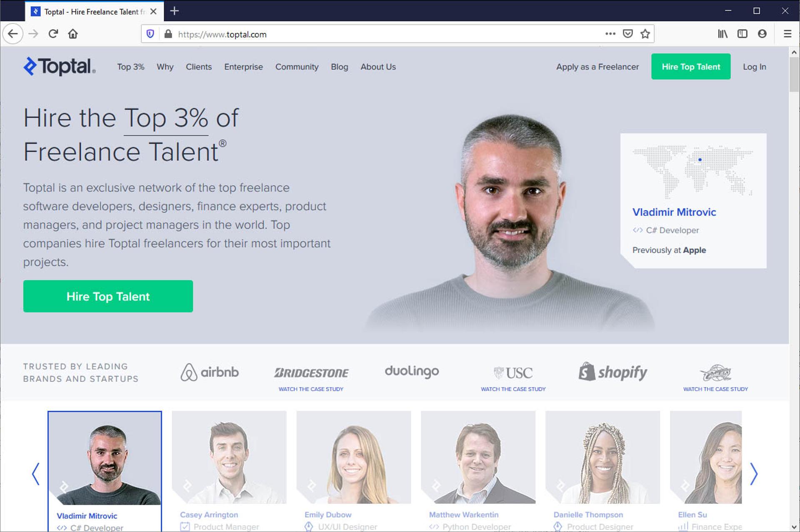Open the browser home page icon

[73, 34]
